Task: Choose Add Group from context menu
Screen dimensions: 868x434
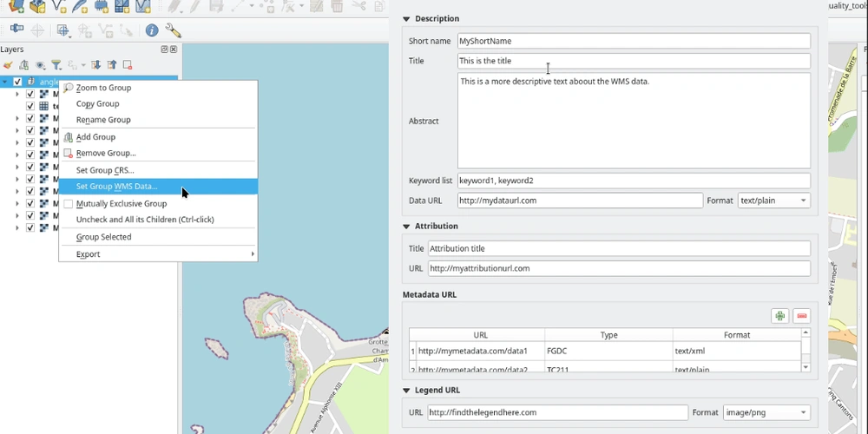Action: (x=158, y=137)
